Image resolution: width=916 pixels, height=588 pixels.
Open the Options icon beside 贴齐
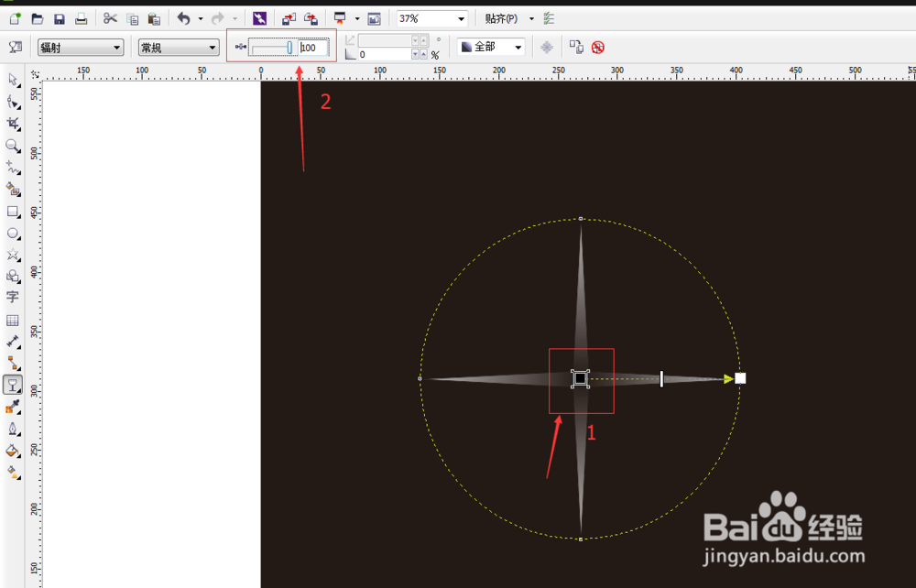click(549, 19)
